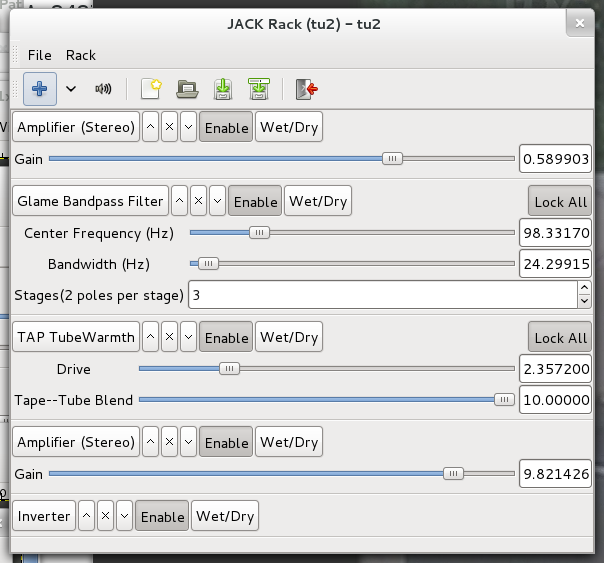The width and height of the screenshot is (604, 563).
Task: Move the second Amplifier (Stereo) plugin down
Action: click(188, 442)
